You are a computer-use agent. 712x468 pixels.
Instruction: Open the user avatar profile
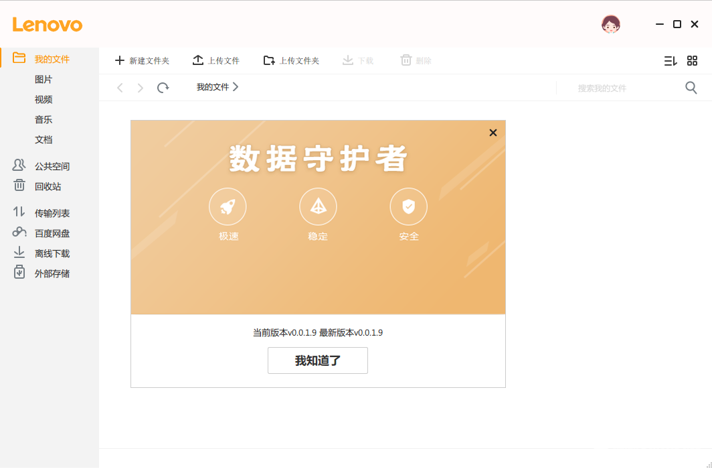click(610, 24)
